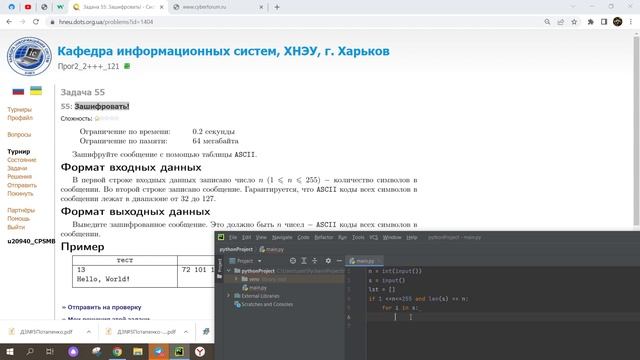Open PyCharm Window menu
The height and width of the screenshot is (360, 640).
[x=392, y=237]
